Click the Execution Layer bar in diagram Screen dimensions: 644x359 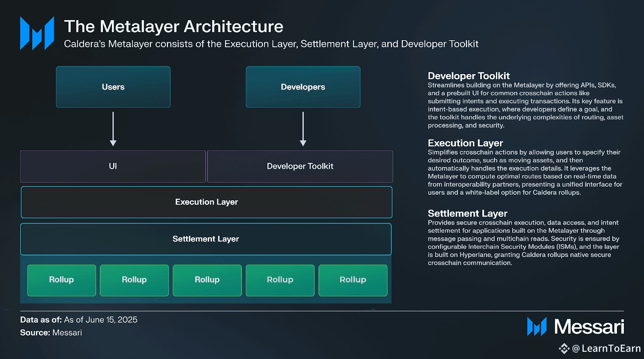206,202
